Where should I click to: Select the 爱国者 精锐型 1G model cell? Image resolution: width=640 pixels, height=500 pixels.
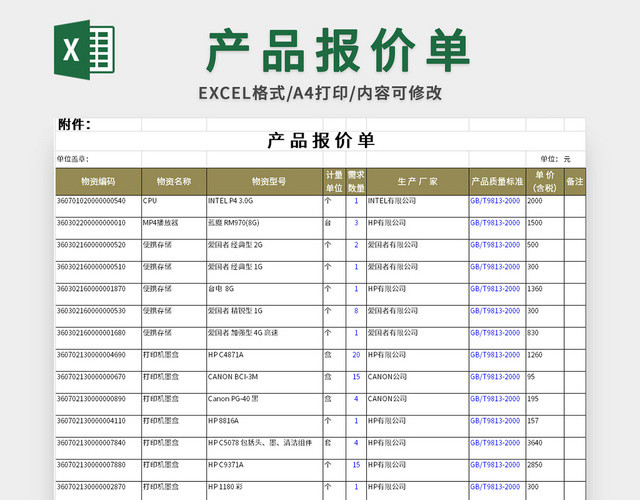click(x=264, y=316)
